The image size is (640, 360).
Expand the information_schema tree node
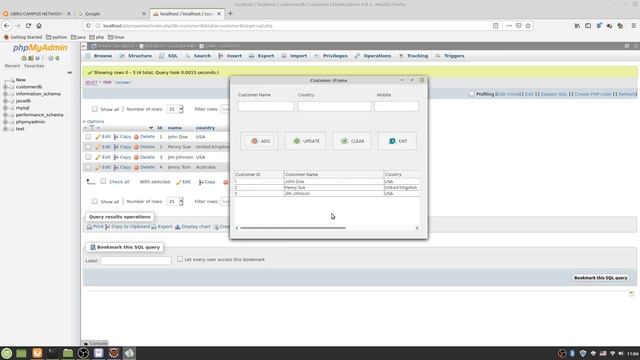coord(6,94)
